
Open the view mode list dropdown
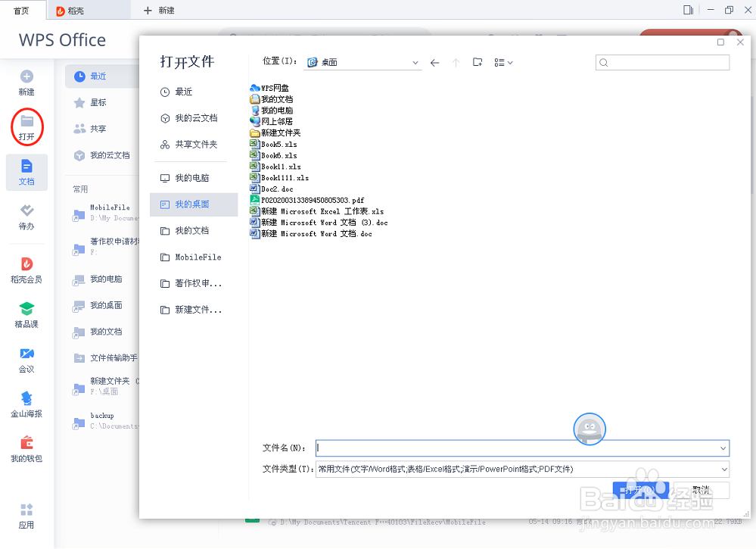click(503, 63)
